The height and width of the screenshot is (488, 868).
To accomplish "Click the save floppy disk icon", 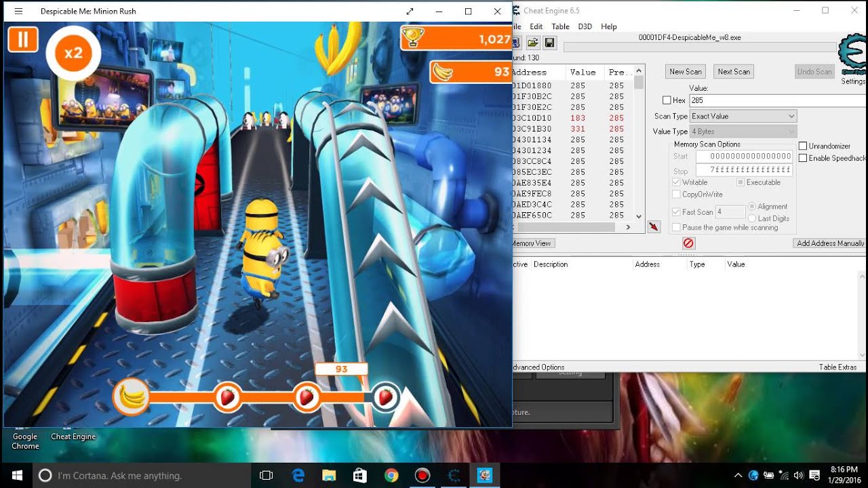I will click(549, 43).
